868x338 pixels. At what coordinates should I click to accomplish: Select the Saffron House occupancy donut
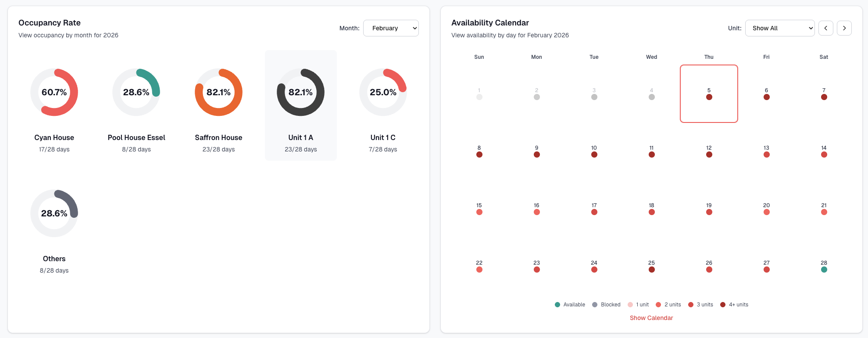[x=218, y=92]
